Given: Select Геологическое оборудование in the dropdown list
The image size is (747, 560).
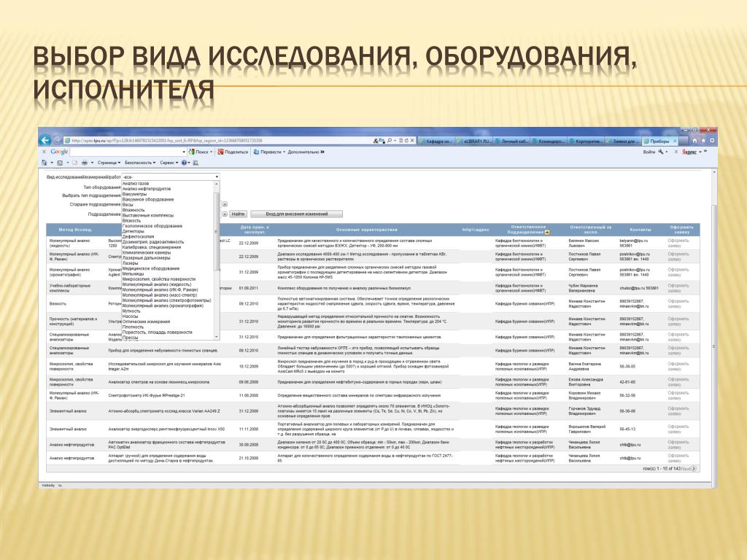Looking at the screenshot, I should 152,226.
